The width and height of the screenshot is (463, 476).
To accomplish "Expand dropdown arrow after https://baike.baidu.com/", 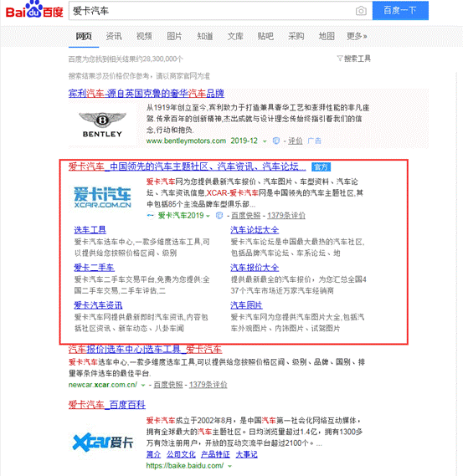I will coord(229,466).
